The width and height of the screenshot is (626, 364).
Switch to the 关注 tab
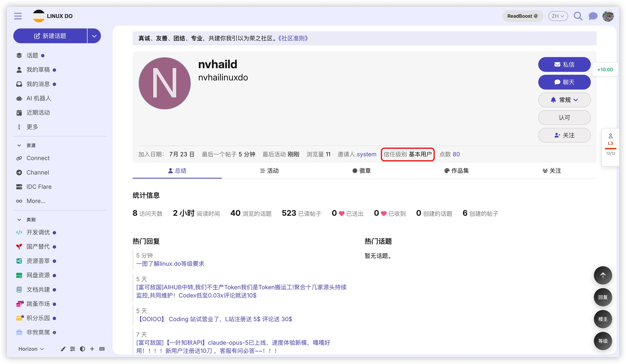[552, 171]
